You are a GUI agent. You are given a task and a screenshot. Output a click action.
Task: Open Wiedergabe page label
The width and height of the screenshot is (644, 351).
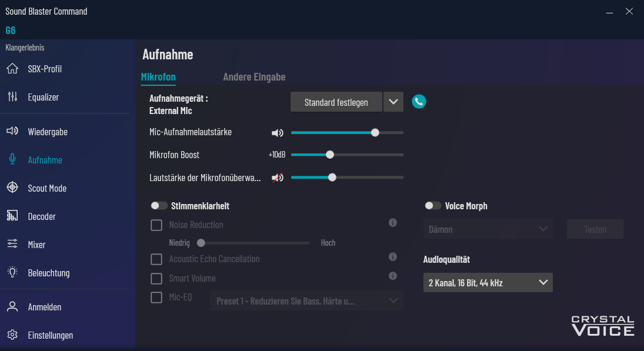click(48, 132)
